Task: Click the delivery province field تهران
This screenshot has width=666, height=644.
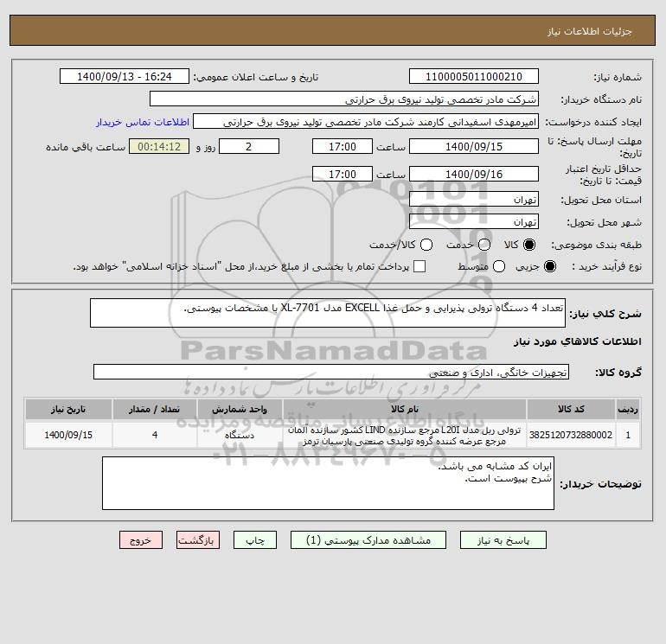Action: 474,199
